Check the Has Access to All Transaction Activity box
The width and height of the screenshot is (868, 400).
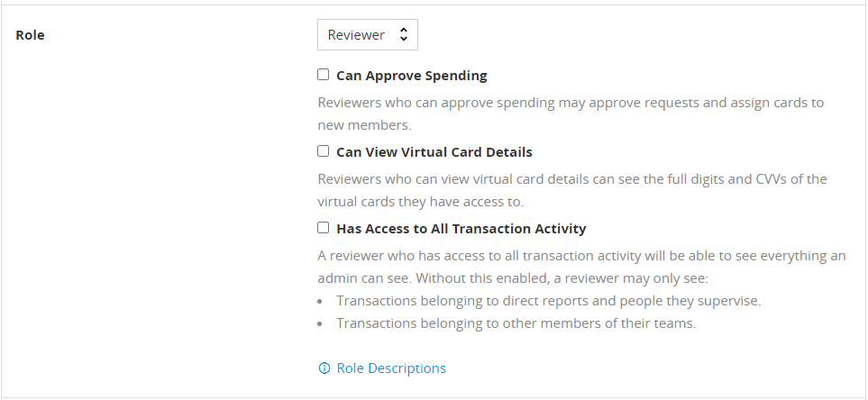point(324,228)
